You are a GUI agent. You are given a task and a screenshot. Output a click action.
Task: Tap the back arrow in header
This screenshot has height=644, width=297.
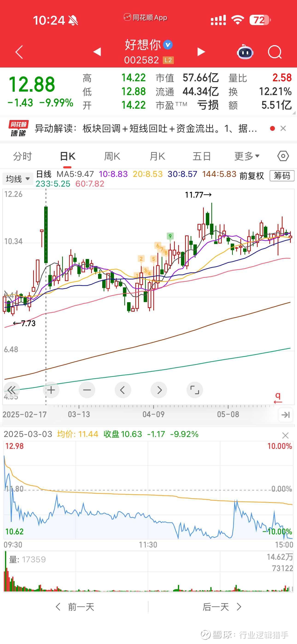click(x=19, y=52)
